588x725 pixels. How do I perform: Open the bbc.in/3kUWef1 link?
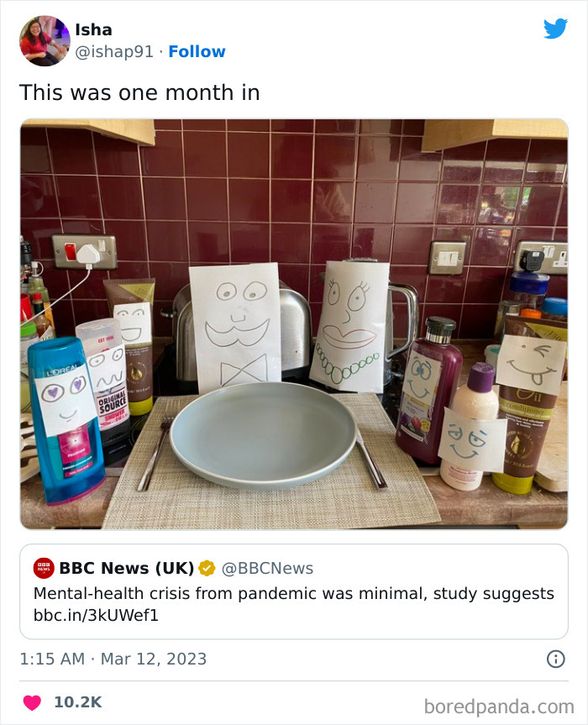(x=96, y=616)
